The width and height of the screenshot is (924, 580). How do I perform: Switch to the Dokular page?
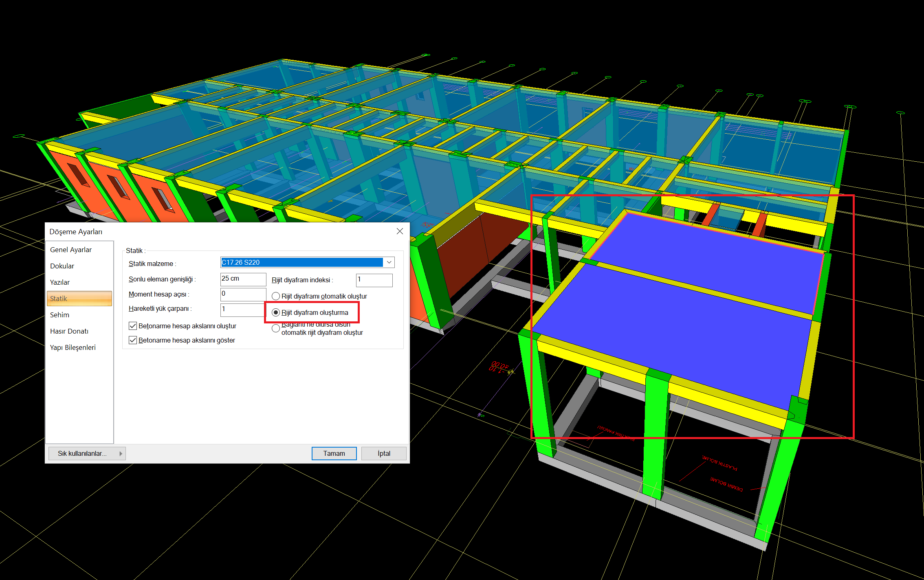point(62,266)
